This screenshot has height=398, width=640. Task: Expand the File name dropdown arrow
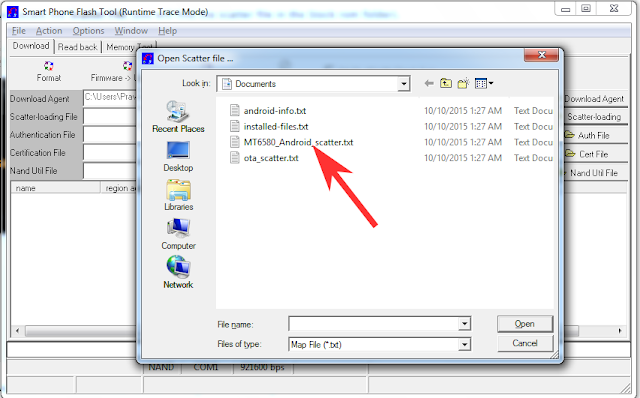(464, 324)
